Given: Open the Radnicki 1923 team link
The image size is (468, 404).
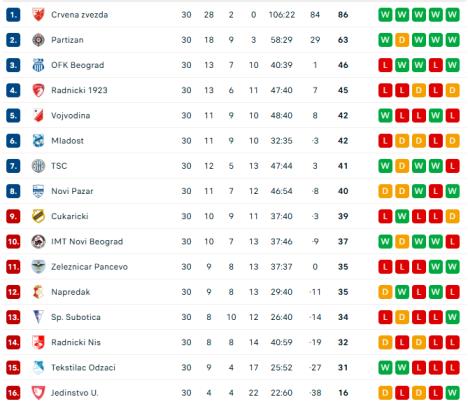Looking at the screenshot, I should coord(79,90).
